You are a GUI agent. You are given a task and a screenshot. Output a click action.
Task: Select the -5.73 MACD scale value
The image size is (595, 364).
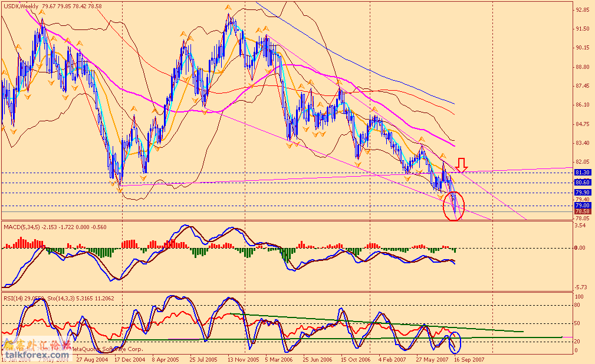click(581, 287)
